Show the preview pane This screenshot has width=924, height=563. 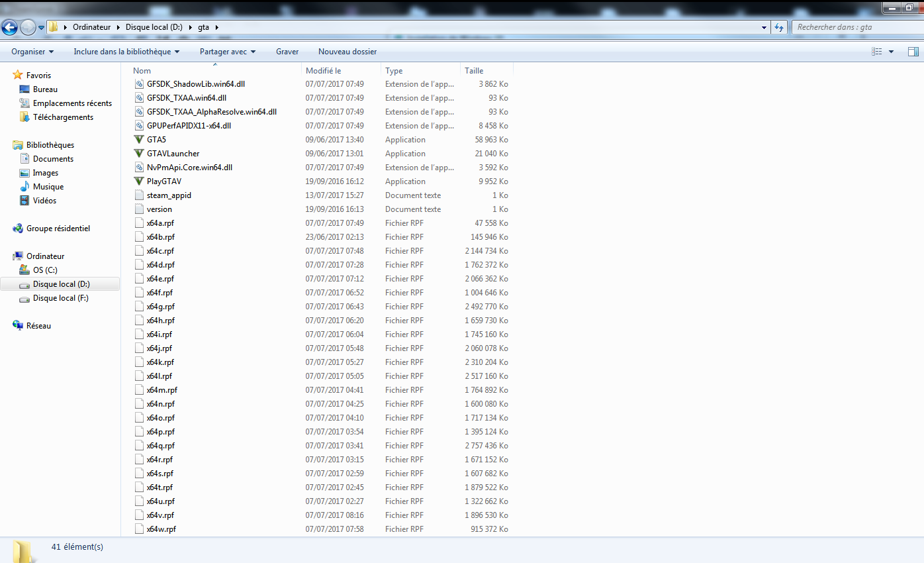point(913,52)
